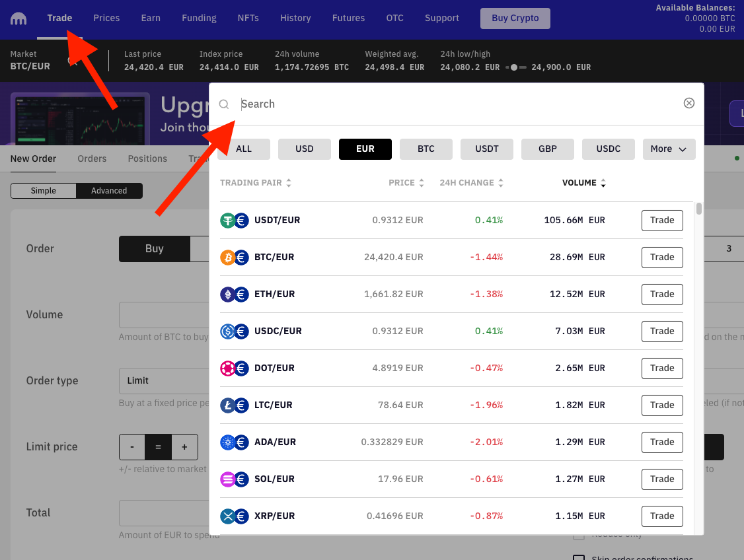Screen dimensions: 744x560
Task: Sort by Trading Pair column arrows
Action: [x=289, y=183]
